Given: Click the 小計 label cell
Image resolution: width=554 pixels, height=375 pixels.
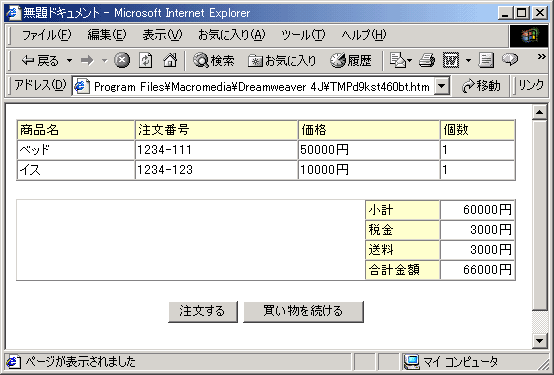Looking at the screenshot, I should (403, 210).
